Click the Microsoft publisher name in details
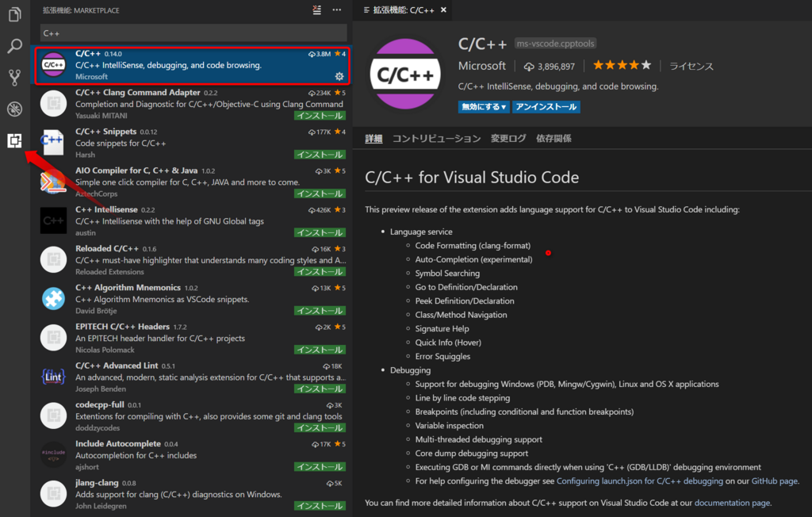Image resolution: width=812 pixels, height=517 pixels. 481,66
